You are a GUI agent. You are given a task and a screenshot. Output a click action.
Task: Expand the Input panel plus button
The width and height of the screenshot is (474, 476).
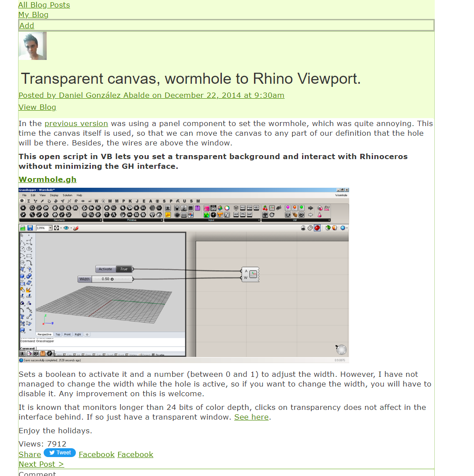tap(259, 220)
